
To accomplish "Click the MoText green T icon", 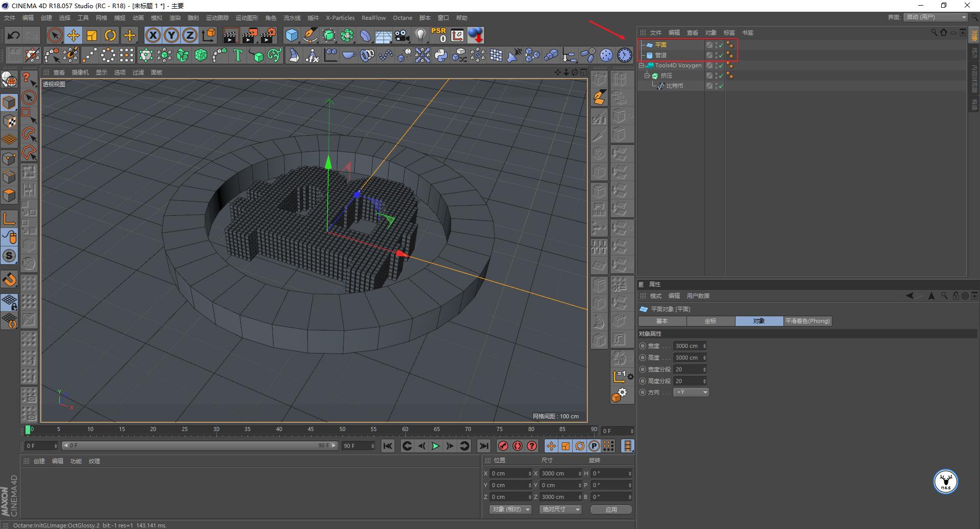I will coord(237,55).
